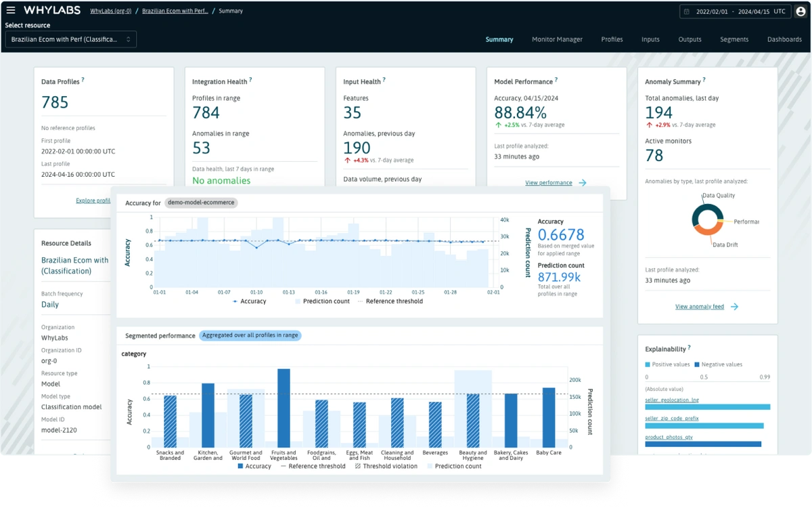This screenshot has height=508, width=812.
Task: Open the Brazilian Ecom resource selector
Action: point(70,39)
